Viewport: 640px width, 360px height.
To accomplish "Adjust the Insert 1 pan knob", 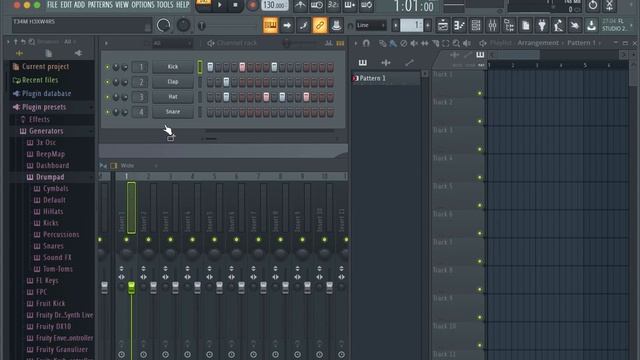I will click(x=127, y=253).
